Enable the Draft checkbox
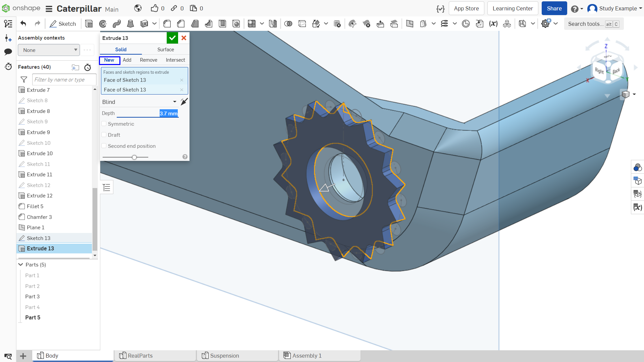 104,135
